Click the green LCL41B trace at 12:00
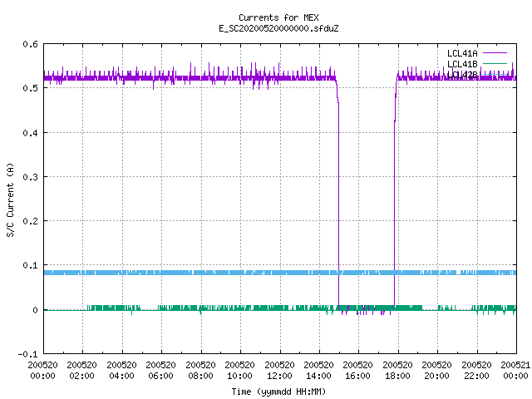The height and width of the screenshot is (399, 532). (280, 308)
